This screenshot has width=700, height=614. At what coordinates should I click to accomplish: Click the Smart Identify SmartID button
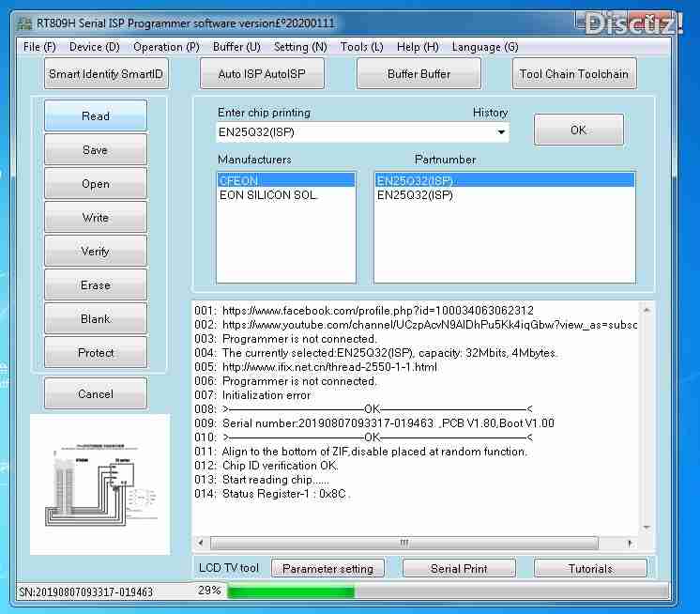105,74
